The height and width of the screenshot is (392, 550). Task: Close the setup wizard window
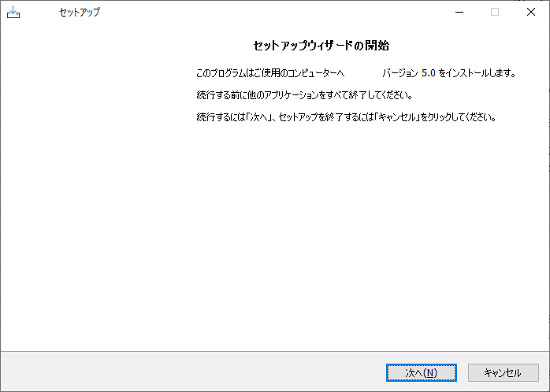pyautogui.click(x=531, y=12)
